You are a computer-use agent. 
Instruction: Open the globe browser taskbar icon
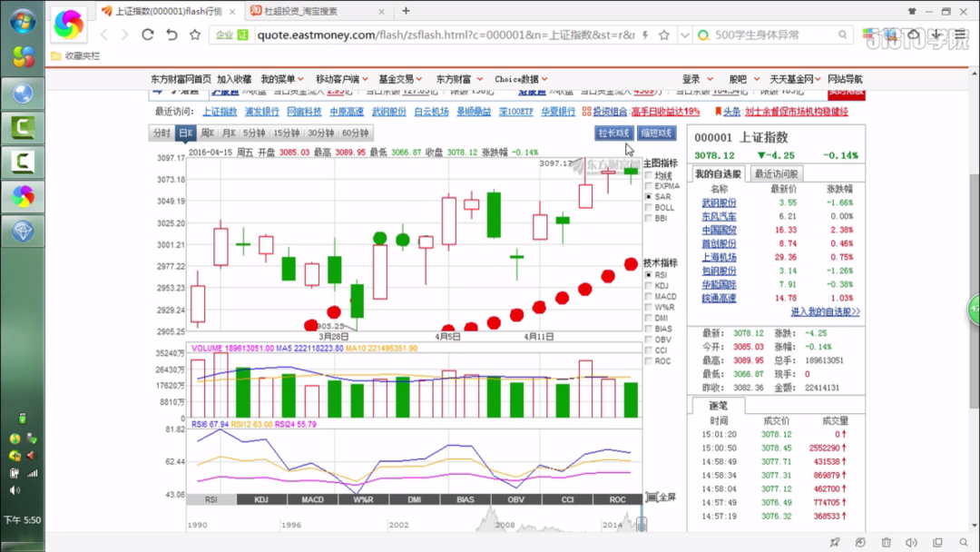(23, 94)
